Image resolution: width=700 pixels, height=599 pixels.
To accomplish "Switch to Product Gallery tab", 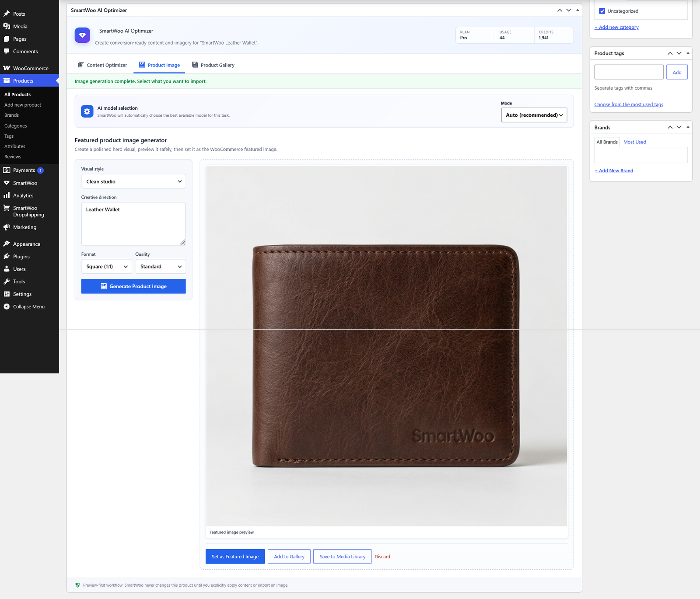I will [x=213, y=65].
